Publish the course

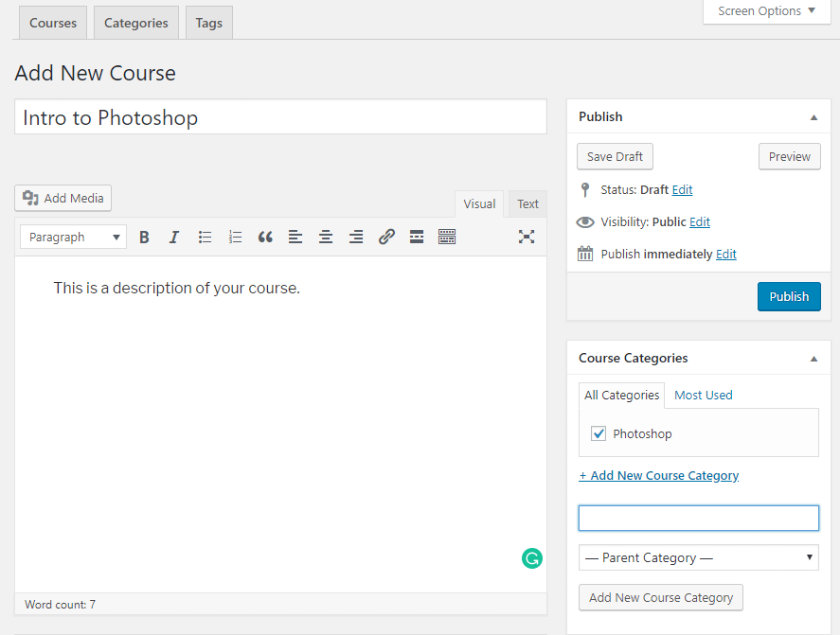[789, 296]
